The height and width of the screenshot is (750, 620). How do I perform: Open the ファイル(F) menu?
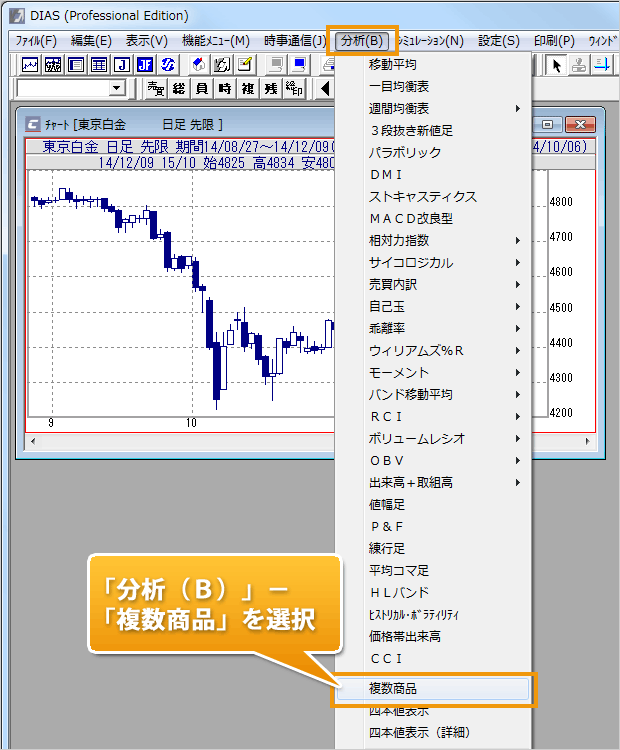coord(35,41)
